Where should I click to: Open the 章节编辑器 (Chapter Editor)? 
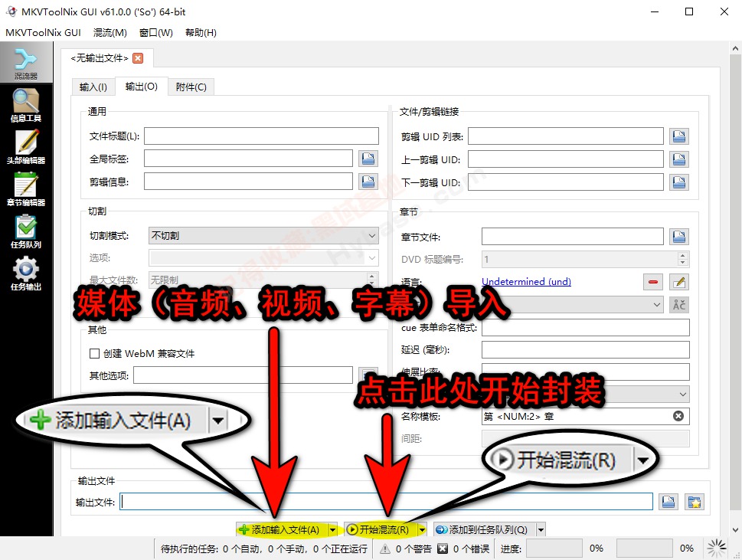pyautogui.click(x=26, y=190)
